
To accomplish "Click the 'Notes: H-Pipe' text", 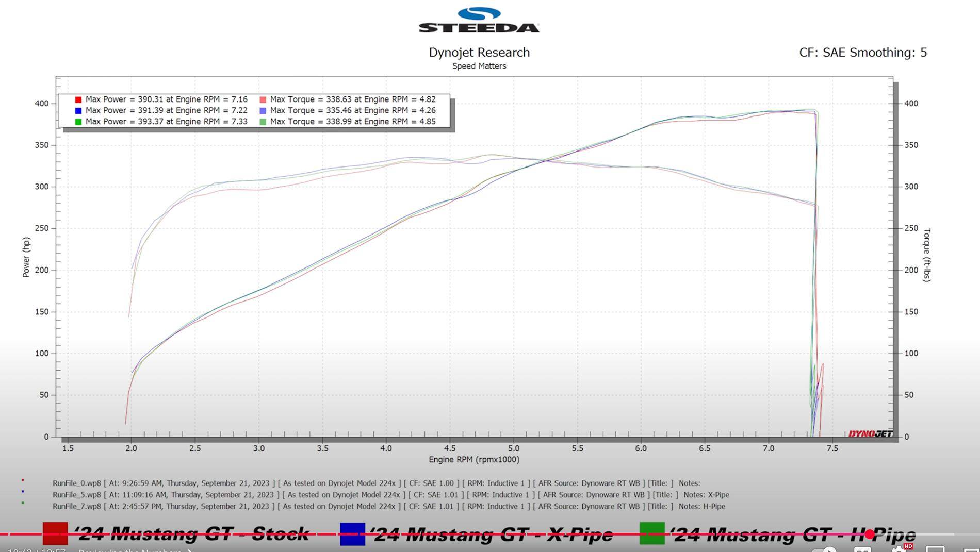I will pyautogui.click(x=702, y=507).
